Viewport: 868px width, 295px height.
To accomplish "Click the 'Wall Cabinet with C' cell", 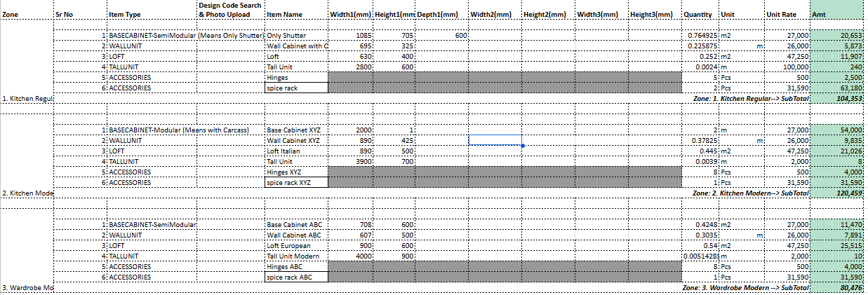I will click(x=296, y=46).
